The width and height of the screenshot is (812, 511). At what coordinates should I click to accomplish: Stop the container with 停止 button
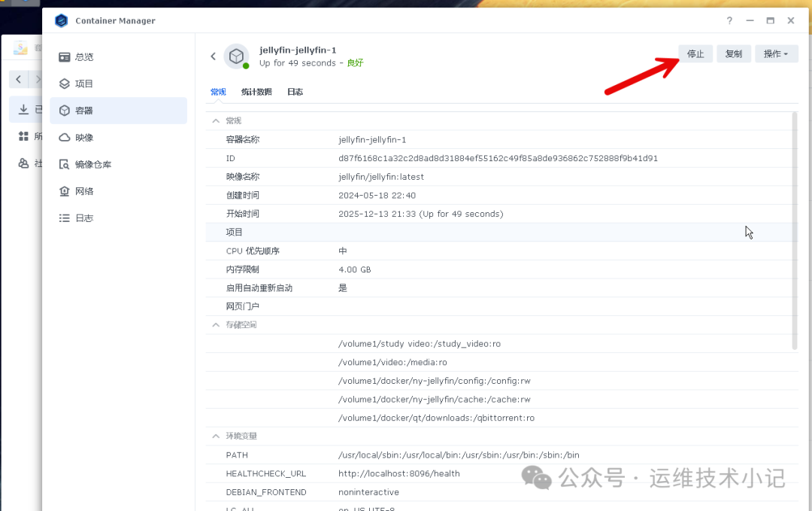pyautogui.click(x=695, y=54)
